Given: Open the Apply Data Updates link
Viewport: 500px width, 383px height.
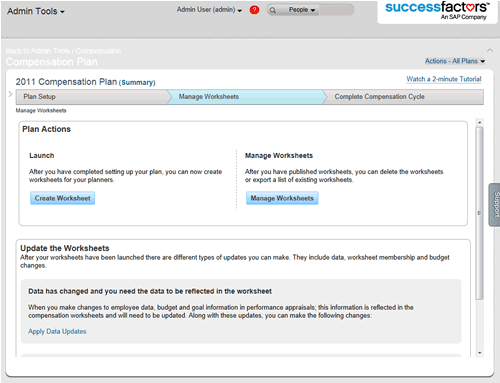Looking at the screenshot, I should pos(57,331).
